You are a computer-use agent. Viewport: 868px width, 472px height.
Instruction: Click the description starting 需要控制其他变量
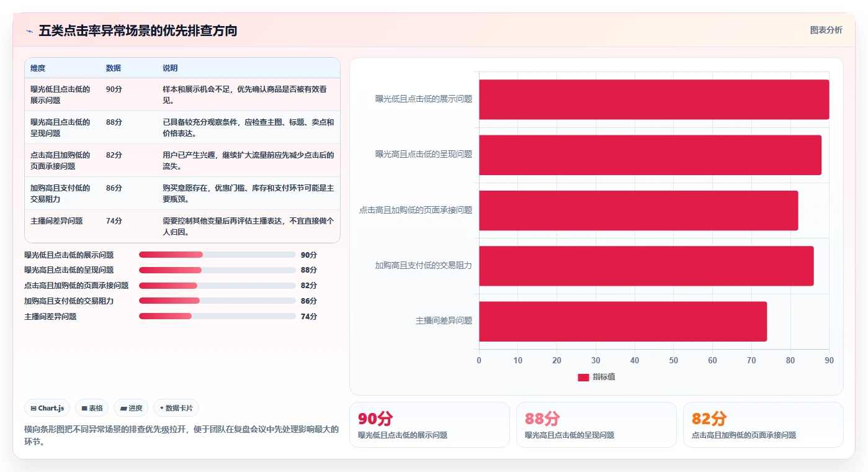click(248, 227)
